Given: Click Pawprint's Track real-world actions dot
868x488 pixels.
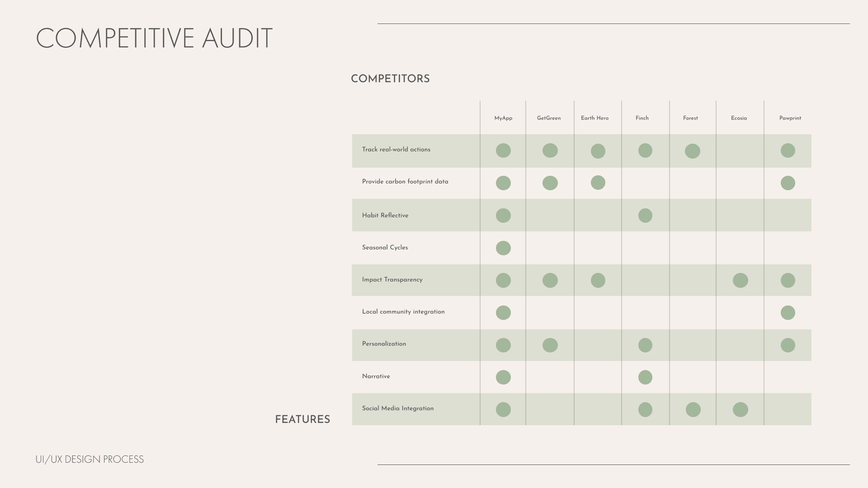Looking at the screenshot, I should point(788,150).
